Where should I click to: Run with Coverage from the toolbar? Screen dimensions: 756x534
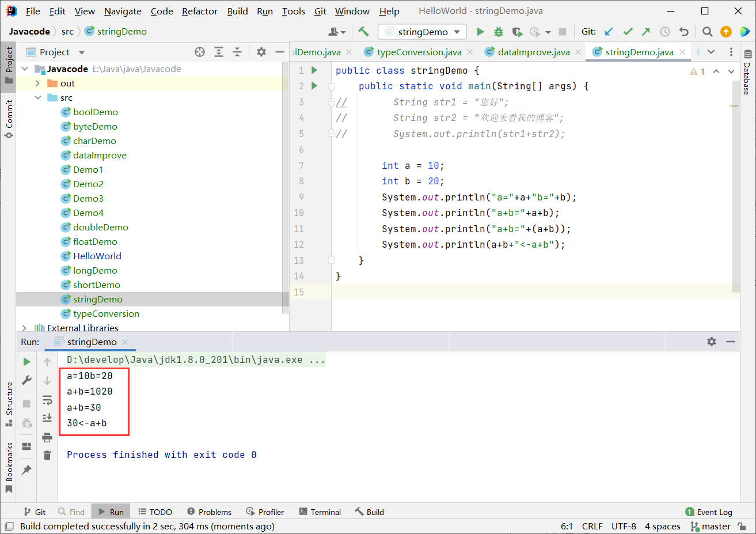517,32
